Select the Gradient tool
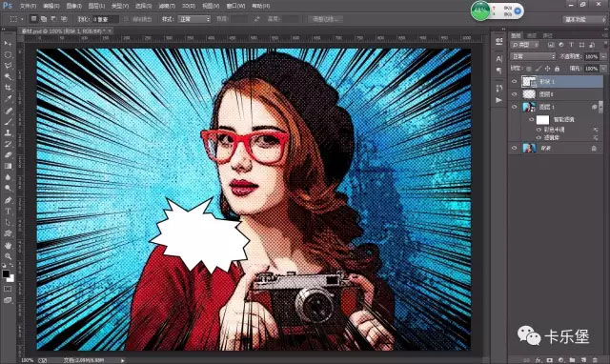 (8, 166)
